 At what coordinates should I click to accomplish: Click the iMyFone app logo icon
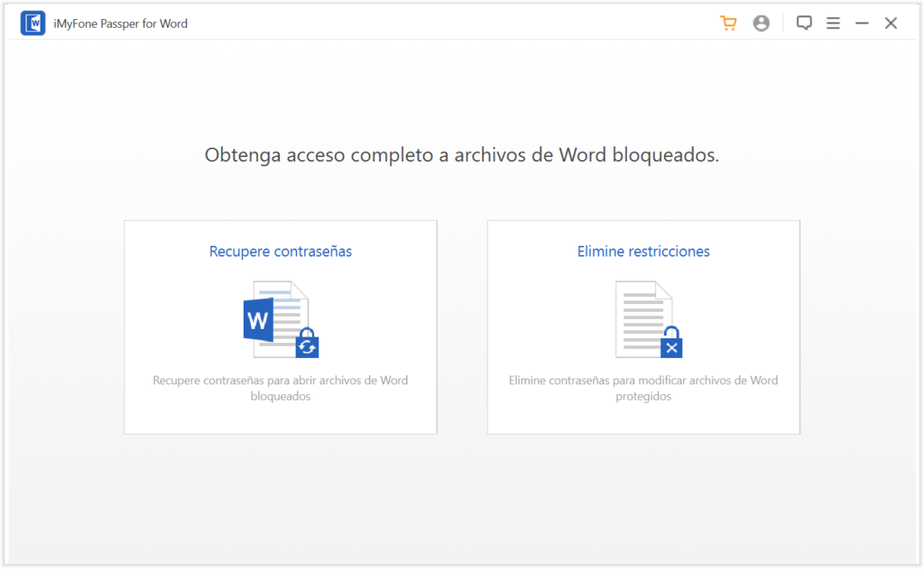[32, 23]
